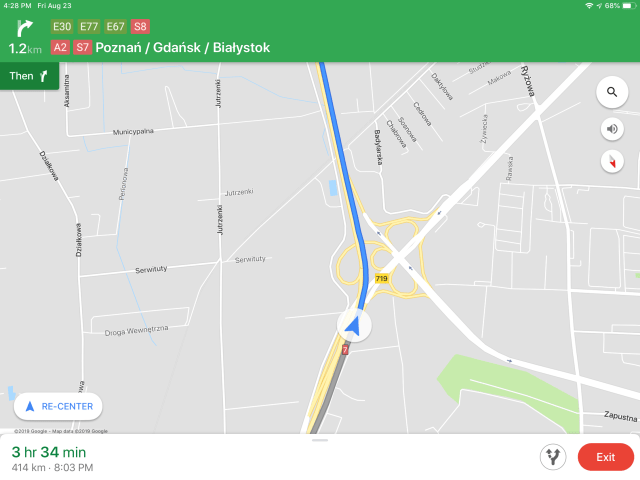Tap the battery indicator in status bar
Screen dimensions: 640x480
[629, 6]
